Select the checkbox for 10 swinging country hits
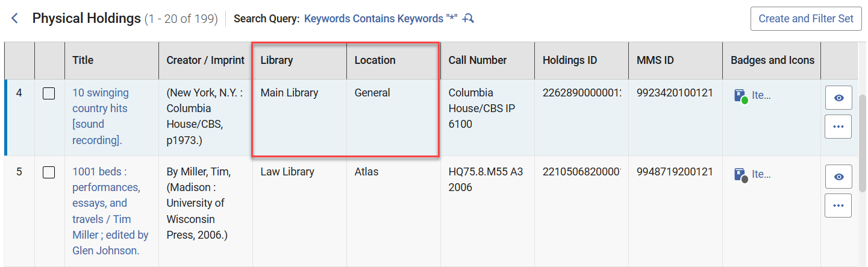The image size is (868, 267). [x=49, y=93]
